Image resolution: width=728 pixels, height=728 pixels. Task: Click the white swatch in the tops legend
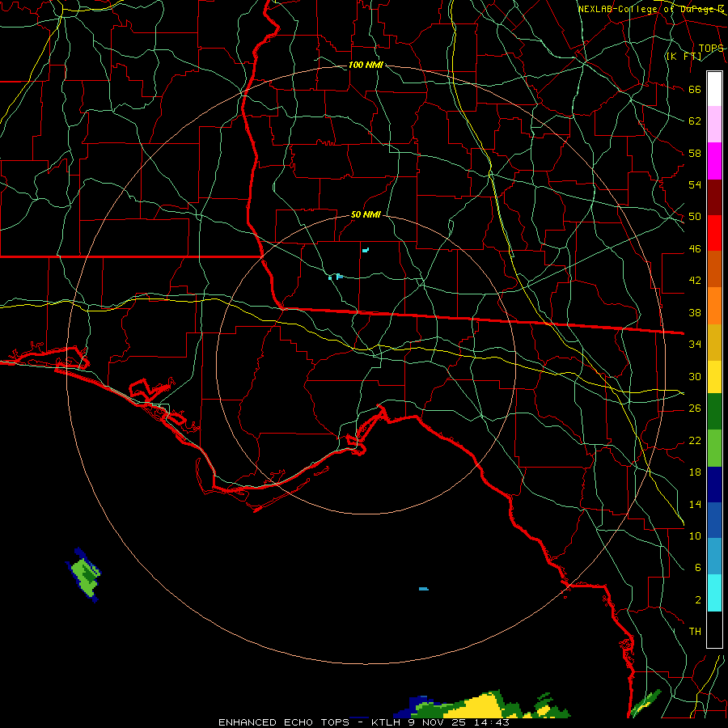tap(714, 89)
